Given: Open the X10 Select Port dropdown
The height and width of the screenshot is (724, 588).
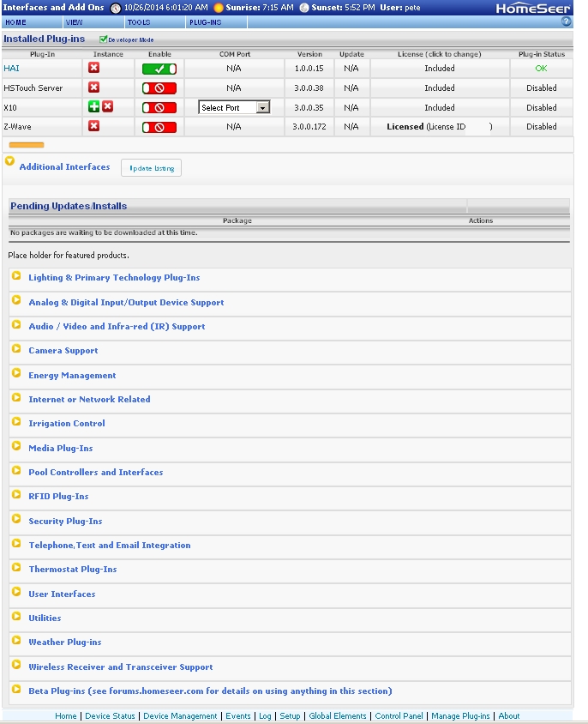Looking at the screenshot, I should pyautogui.click(x=234, y=107).
